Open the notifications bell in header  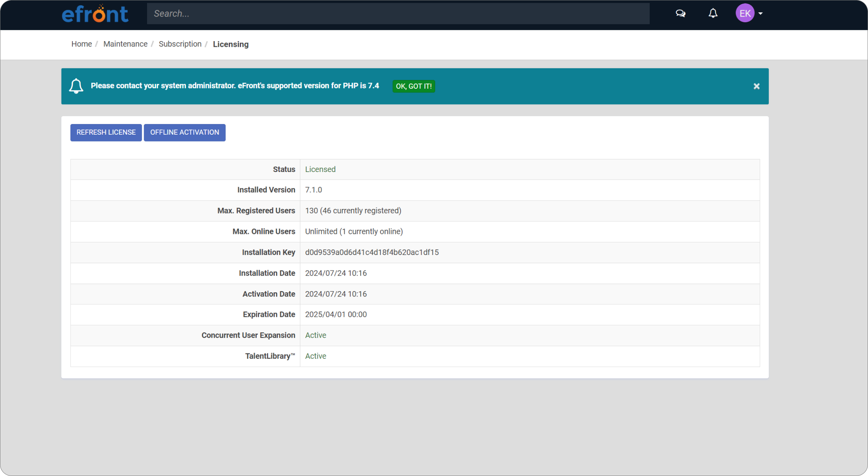713,14
